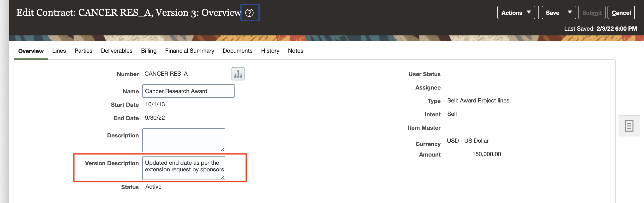
Task: Select the End Date value 9/30/22
Action: [x=155, y=118]
